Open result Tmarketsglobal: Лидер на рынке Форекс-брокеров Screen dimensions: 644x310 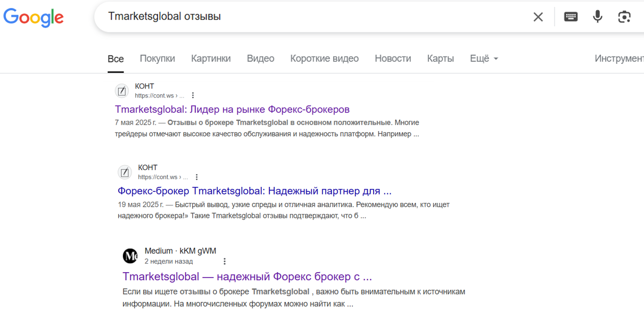pyautogui.click(x=232, y=110)
